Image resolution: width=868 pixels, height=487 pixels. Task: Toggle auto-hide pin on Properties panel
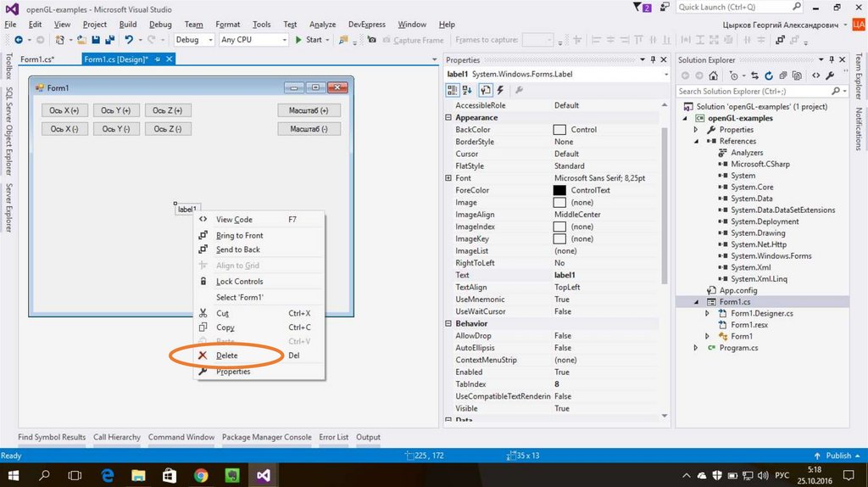pyautogui.click(x=653, y=60)
